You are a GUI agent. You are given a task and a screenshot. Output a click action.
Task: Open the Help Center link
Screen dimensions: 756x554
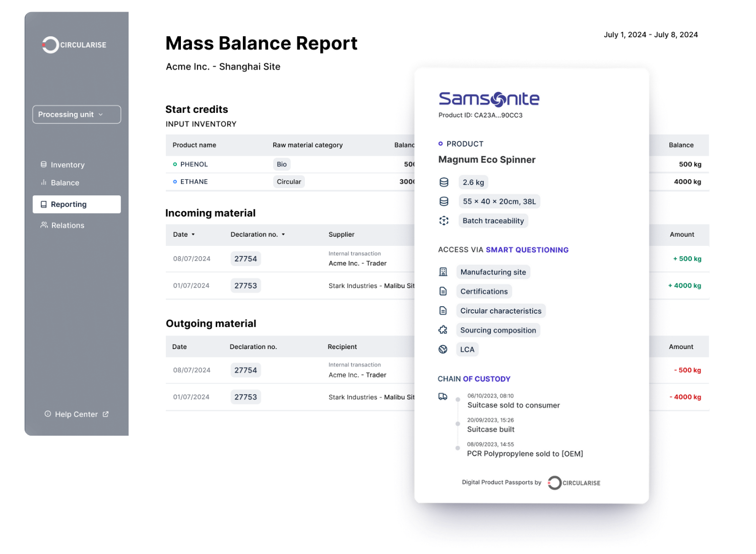click(x=77, y=414)
